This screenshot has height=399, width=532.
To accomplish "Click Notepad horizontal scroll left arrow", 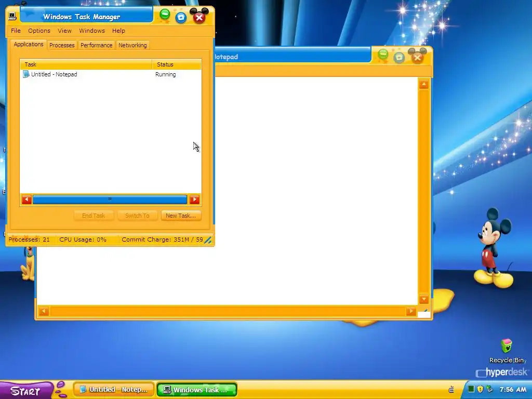I will pyautogui.click(x=44, y=311).
